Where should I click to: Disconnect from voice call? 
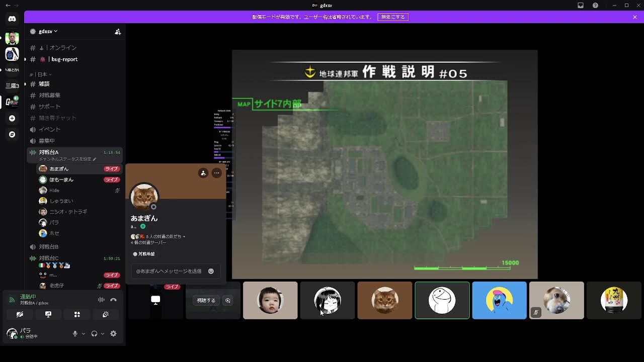(x=113, y=300)
